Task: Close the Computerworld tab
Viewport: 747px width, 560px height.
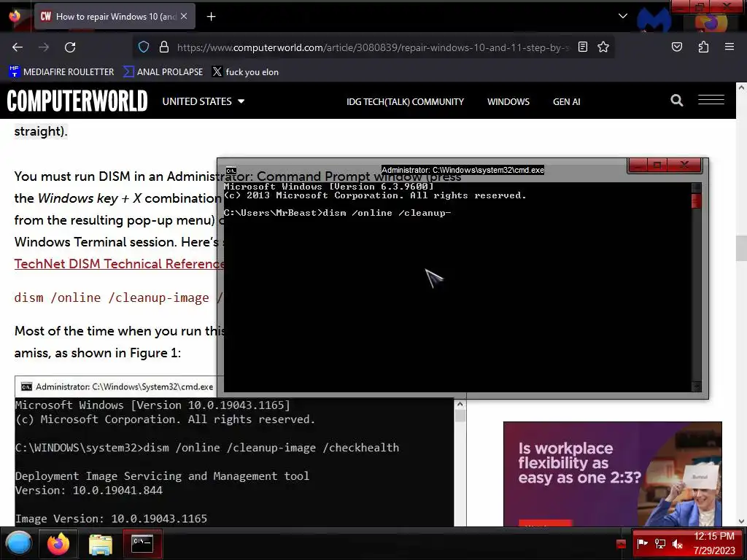Action: coord(184,16)
